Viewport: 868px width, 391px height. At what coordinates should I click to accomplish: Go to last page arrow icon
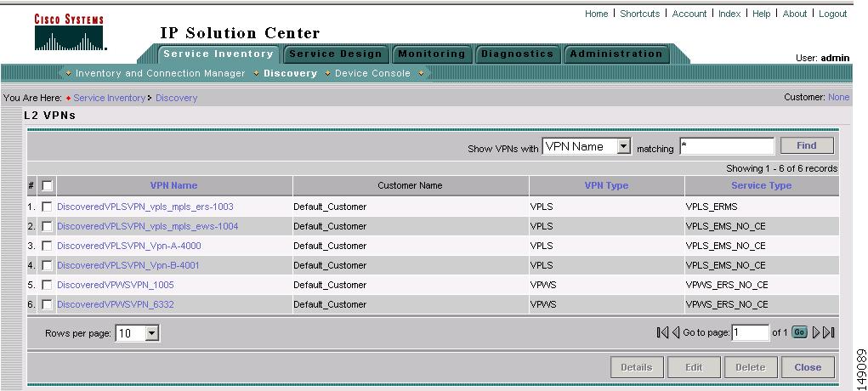(x=829, y=332)
